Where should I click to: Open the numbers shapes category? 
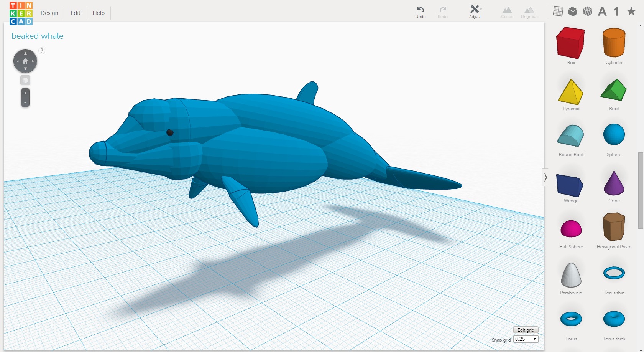click(616, 12)
